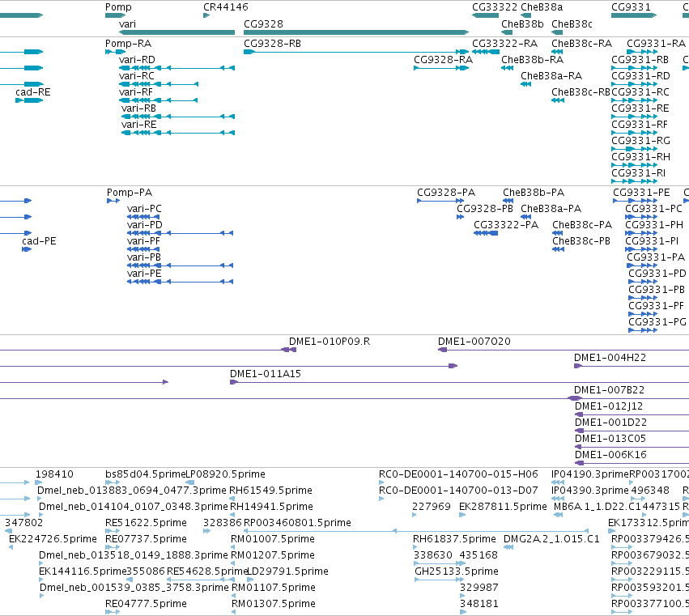Select the vari-RD transcript glyph

(x=177, y=68)
